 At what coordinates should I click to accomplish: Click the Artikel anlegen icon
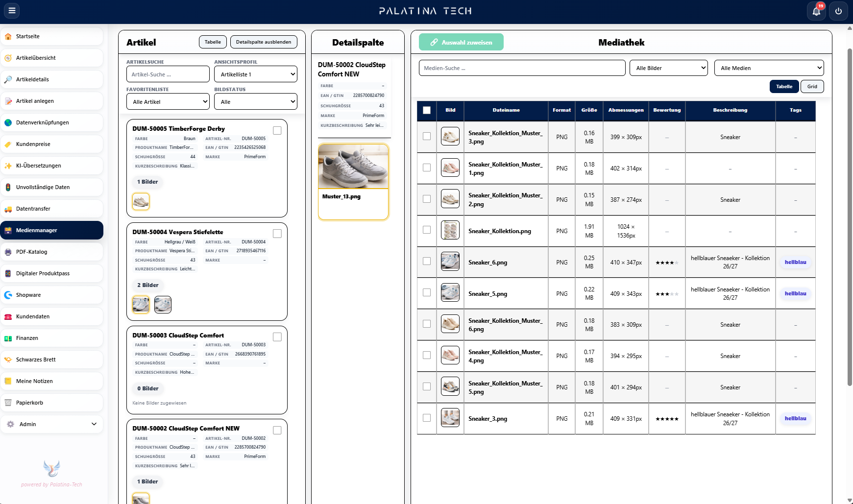click(8, 101)
